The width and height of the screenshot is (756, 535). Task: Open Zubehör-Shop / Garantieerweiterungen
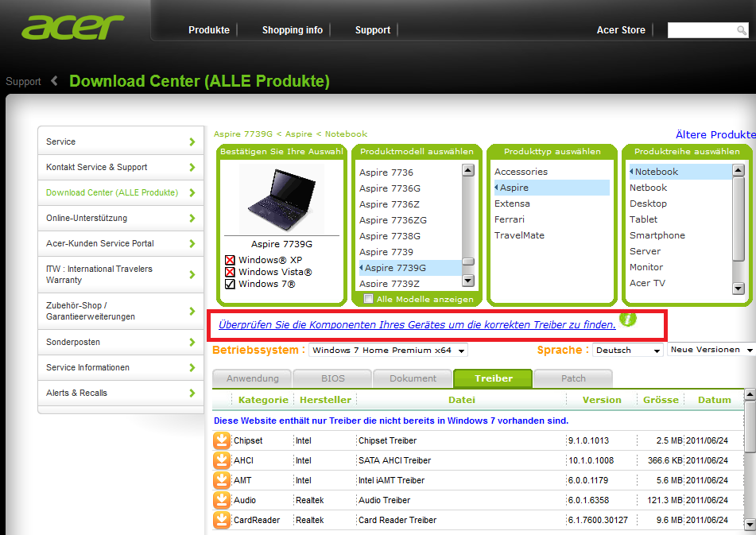point(121,312)
